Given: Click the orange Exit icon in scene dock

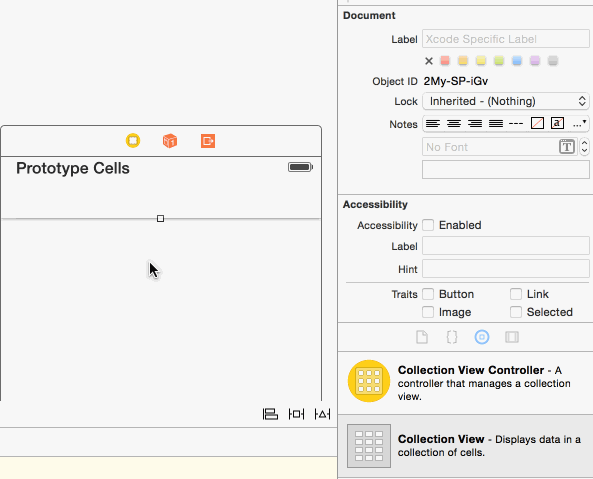Looking at the screenshot, I should [x=208, y=141].
